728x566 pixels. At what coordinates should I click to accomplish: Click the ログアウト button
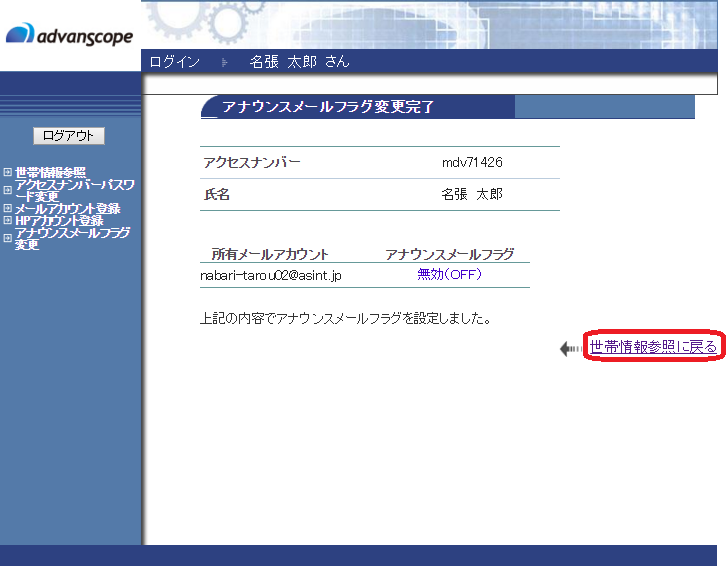69,136
